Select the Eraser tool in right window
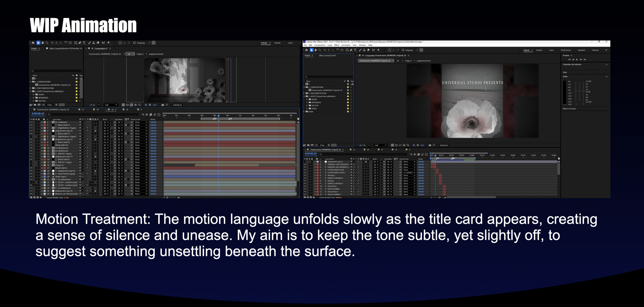644x307 pixels. click(368, 50)
